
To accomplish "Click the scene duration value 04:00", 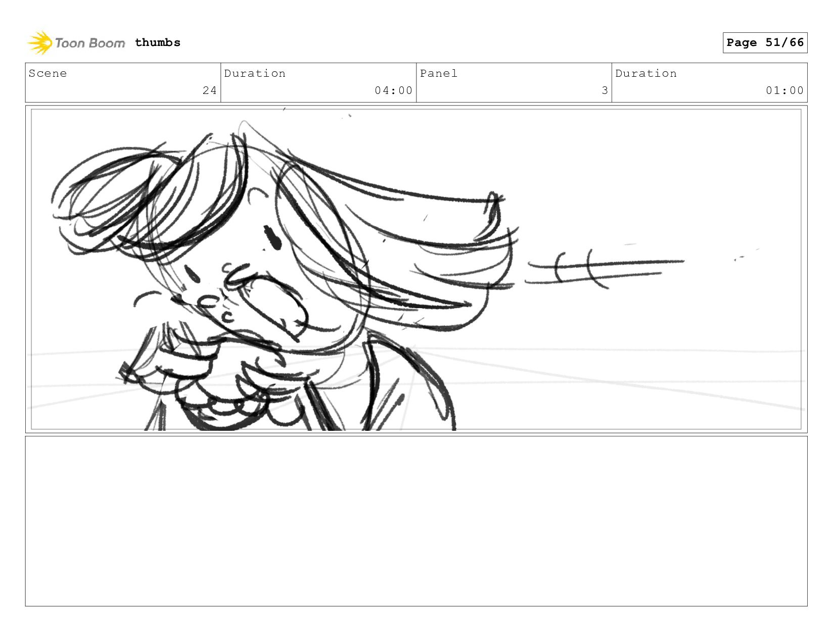I will tap(394, 90).
